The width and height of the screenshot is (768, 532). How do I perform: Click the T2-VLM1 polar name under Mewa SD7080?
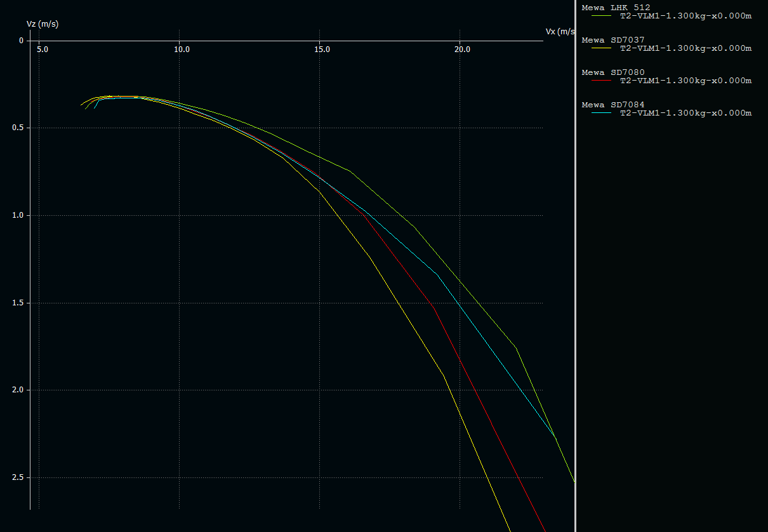pyautogui.click(x=685, y=81)
